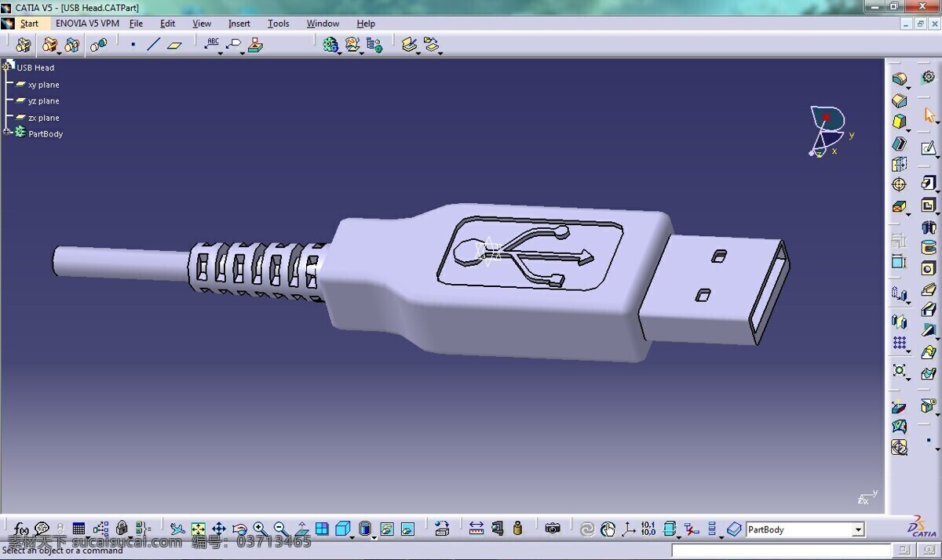Click the Manipulation hand icon in bottom toolbar
The width and height of the screenshot is (942, 560).
click(x=608, y=529)
